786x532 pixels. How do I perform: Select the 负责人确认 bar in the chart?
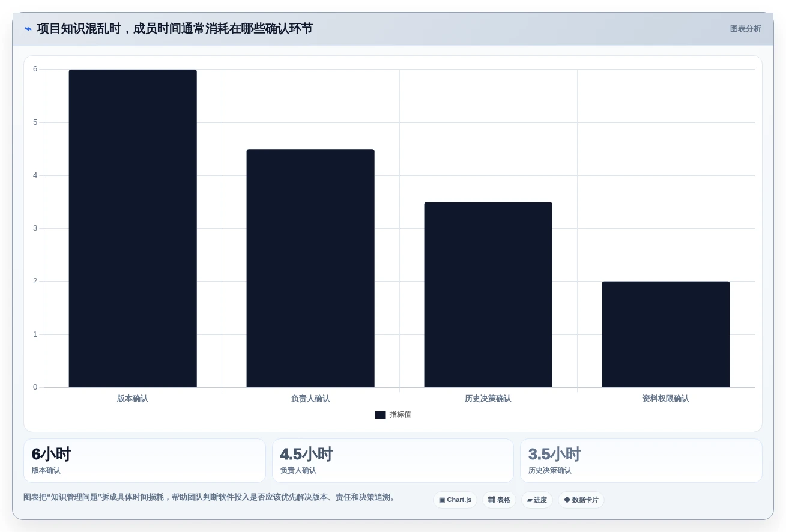point(310,268)
